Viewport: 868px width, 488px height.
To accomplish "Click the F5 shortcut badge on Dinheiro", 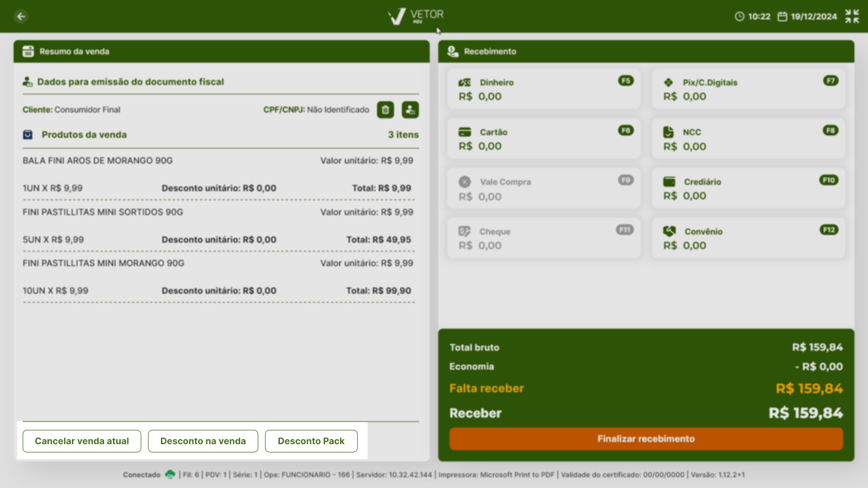I will click(626, 81).
